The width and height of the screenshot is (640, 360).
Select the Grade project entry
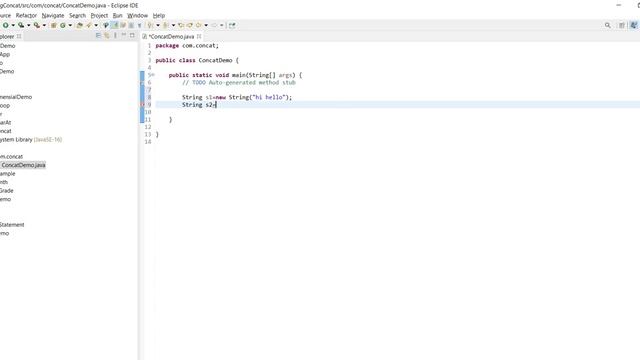pos(7,191)
